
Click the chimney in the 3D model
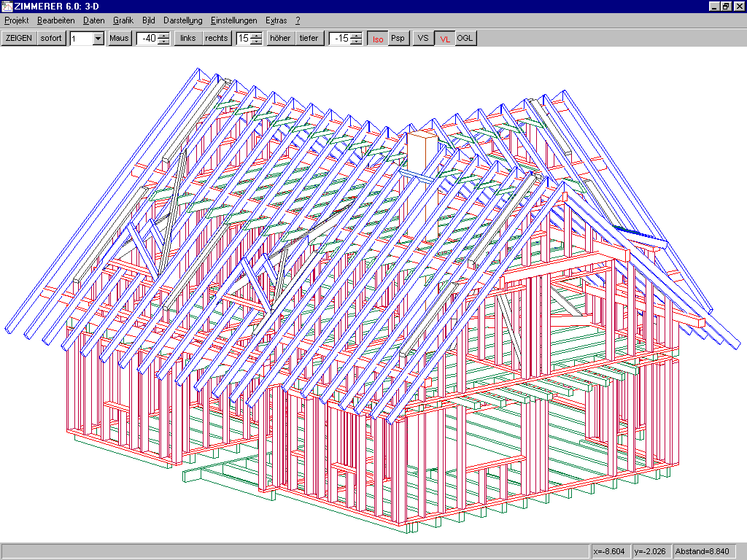click(419, 153)
